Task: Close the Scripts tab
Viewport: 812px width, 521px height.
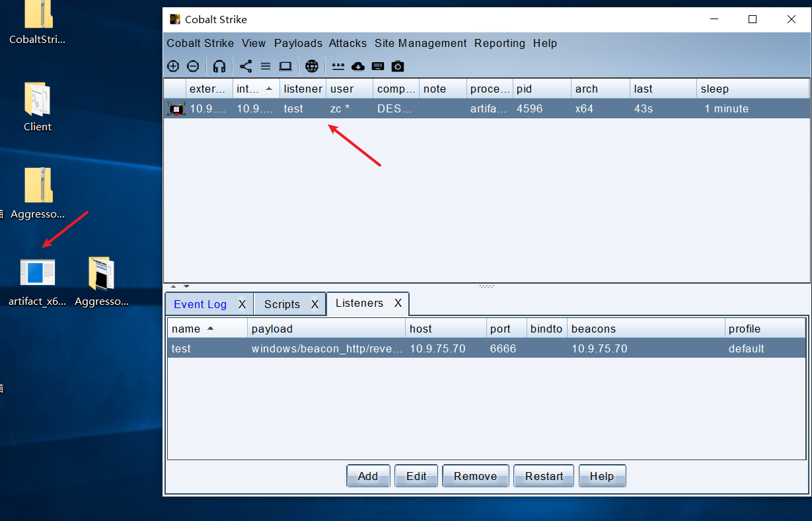Action: 314,304
